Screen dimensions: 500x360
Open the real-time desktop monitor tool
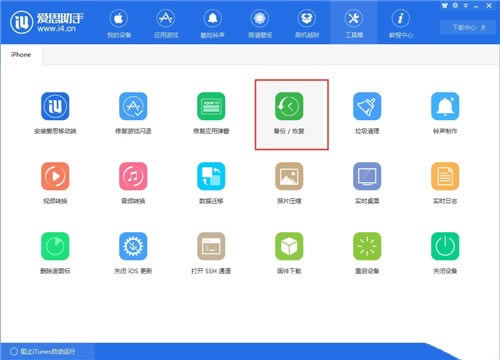[x=367, y=176]
